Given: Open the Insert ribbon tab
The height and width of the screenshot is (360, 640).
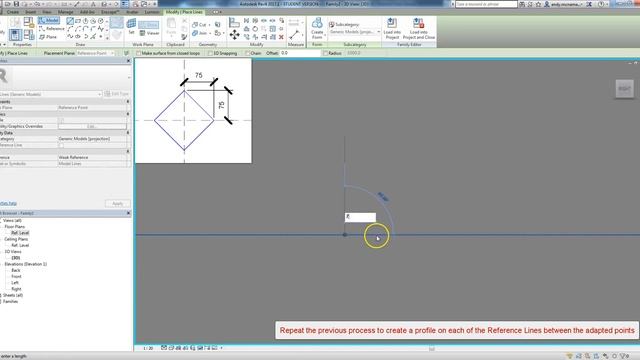Looking at the screenshot, I should tap(31, 12).
